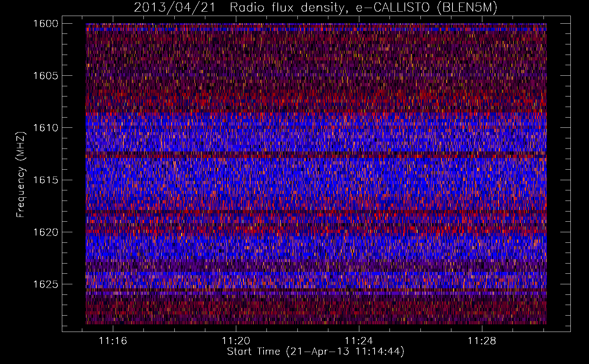Click the 1605 frequency tick label
The height and width of the screenshot is (364, 589).
coord(46,76)
